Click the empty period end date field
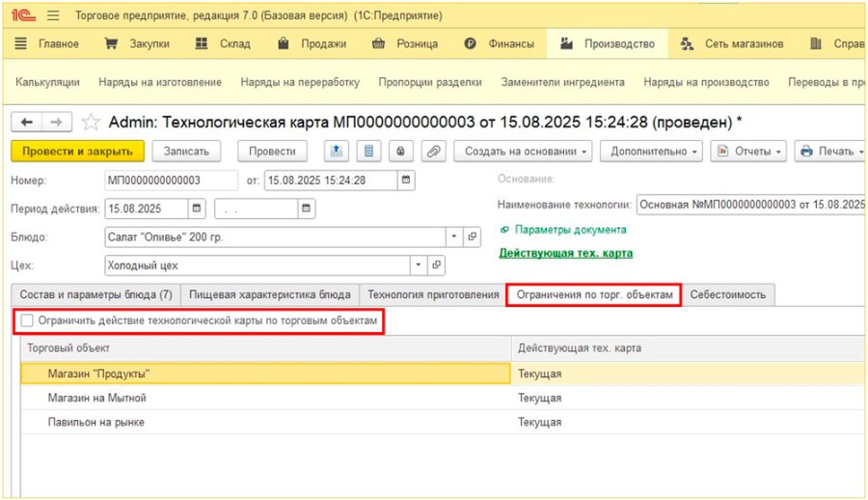Viewport: 868px width, 500px height. click(257, 209)
